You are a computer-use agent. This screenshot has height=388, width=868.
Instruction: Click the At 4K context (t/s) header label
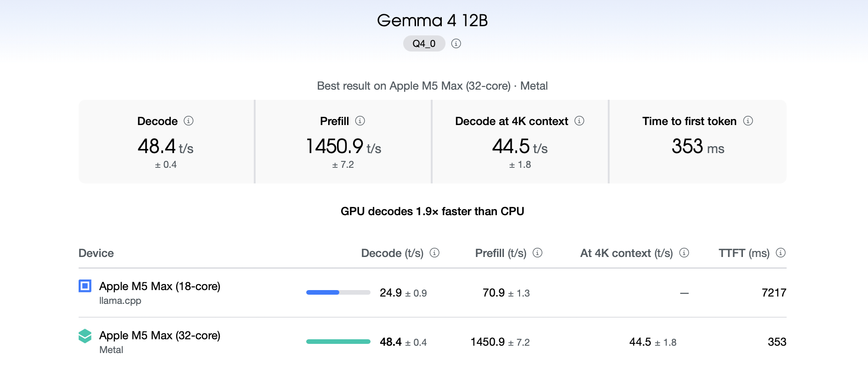(x=626, y=253)
